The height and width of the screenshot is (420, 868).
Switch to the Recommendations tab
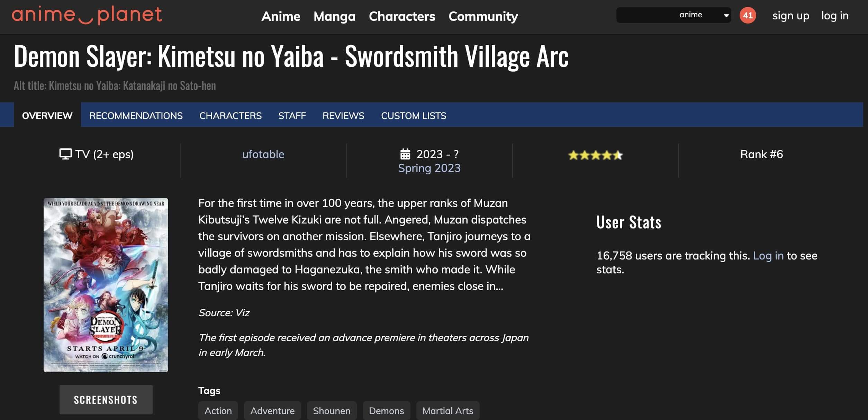click(x=136, y=116)
